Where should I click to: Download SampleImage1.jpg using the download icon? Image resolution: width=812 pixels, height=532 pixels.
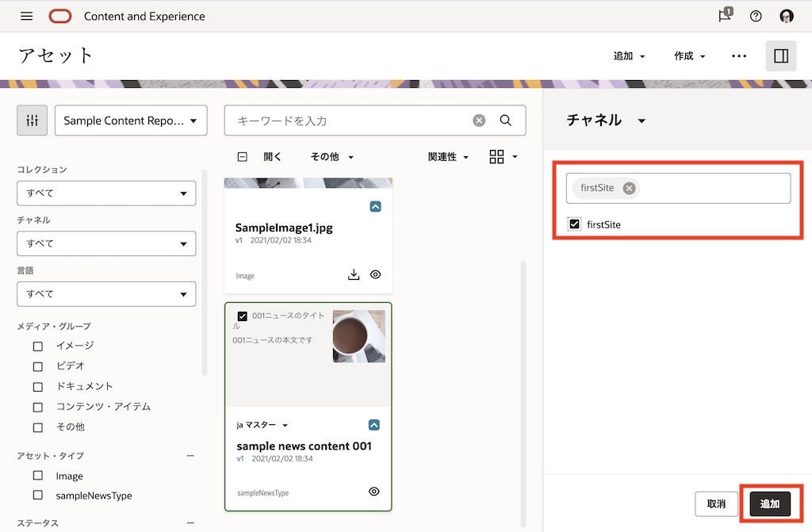[x=354, y=274]
